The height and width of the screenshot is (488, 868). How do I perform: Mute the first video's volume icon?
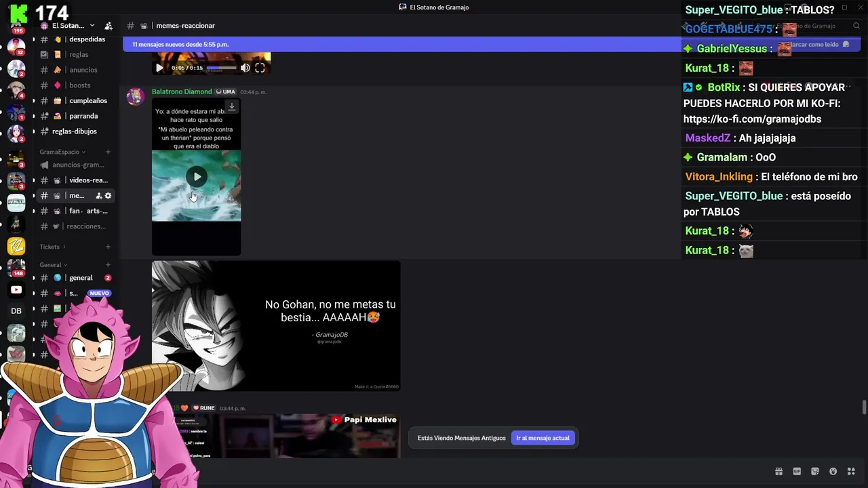point(245,68)
